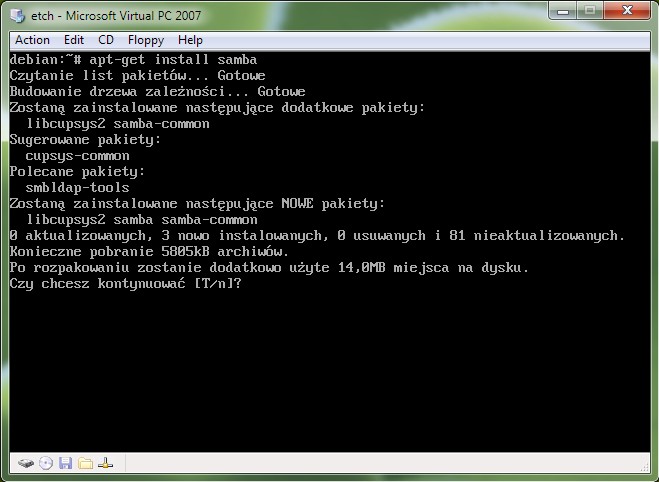
Task: Open the Action menu
Action: (32, 40)
